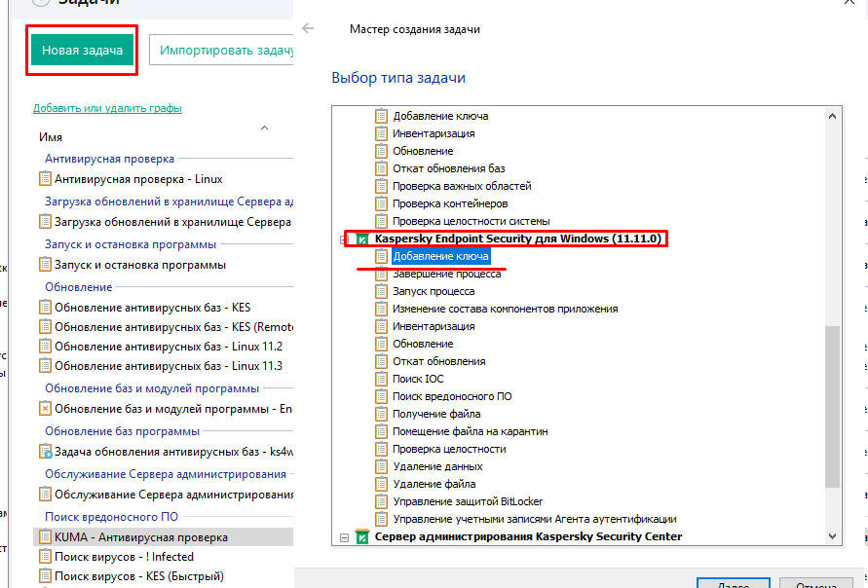Click Антивирусная проверка group header
The image size is (868, 588).
110,159
